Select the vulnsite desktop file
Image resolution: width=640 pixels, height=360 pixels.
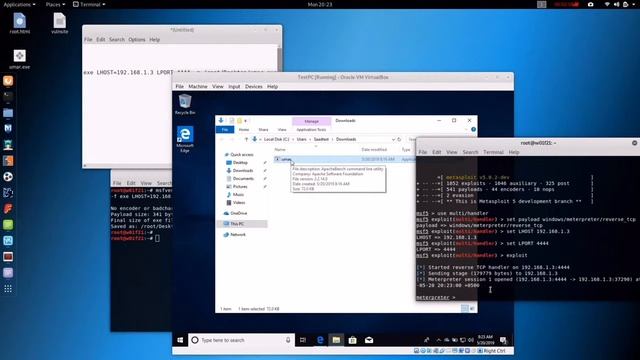click(60, 24)
